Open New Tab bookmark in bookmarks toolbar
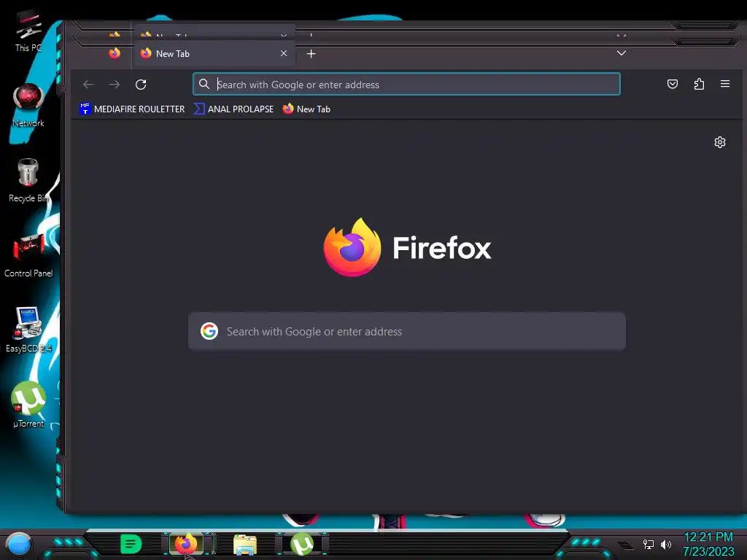 click(x=306, y=109)
